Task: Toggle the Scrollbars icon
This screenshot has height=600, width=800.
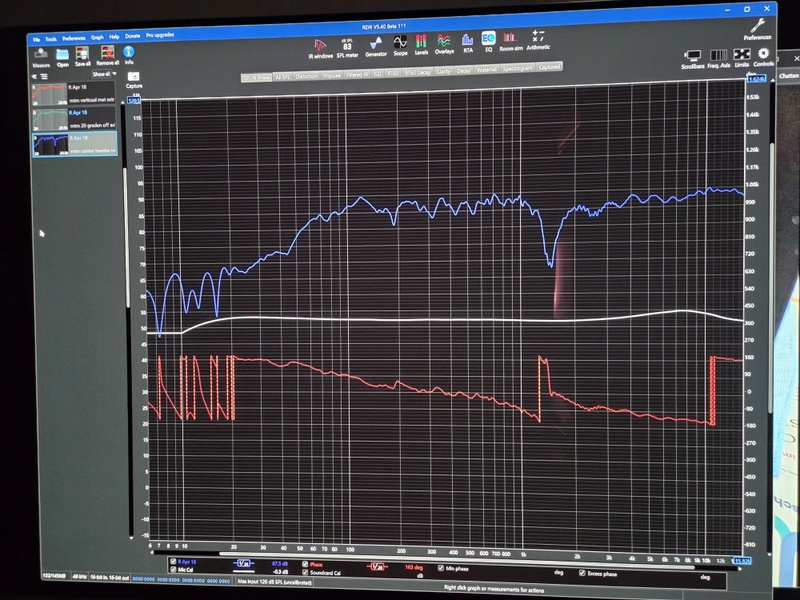Action: coord(692,59)
